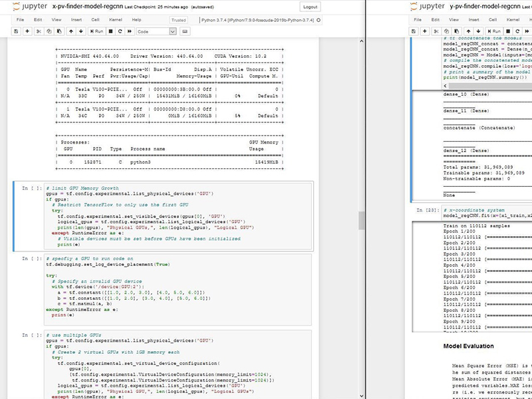Viewport: 532px width, 399px height.
Task: Run the selected cell in y-pv-finder notebook
Action: coord(494,31)
